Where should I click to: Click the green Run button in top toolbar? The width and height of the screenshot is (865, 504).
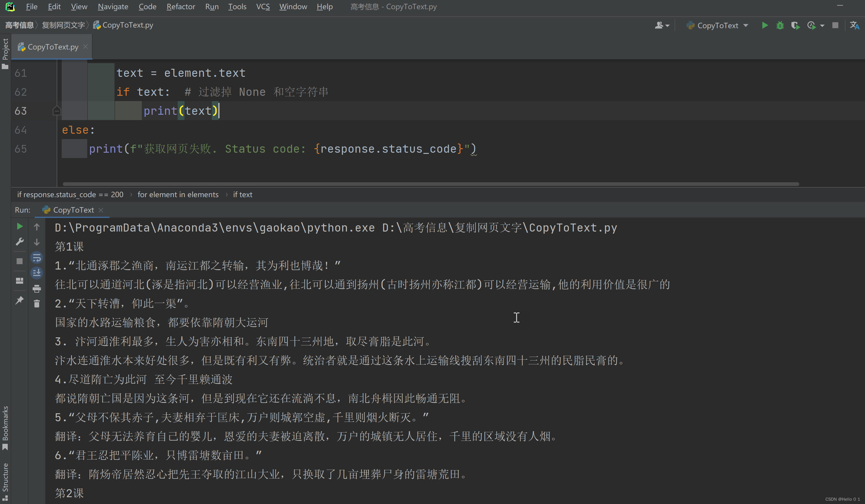(765, 25)
